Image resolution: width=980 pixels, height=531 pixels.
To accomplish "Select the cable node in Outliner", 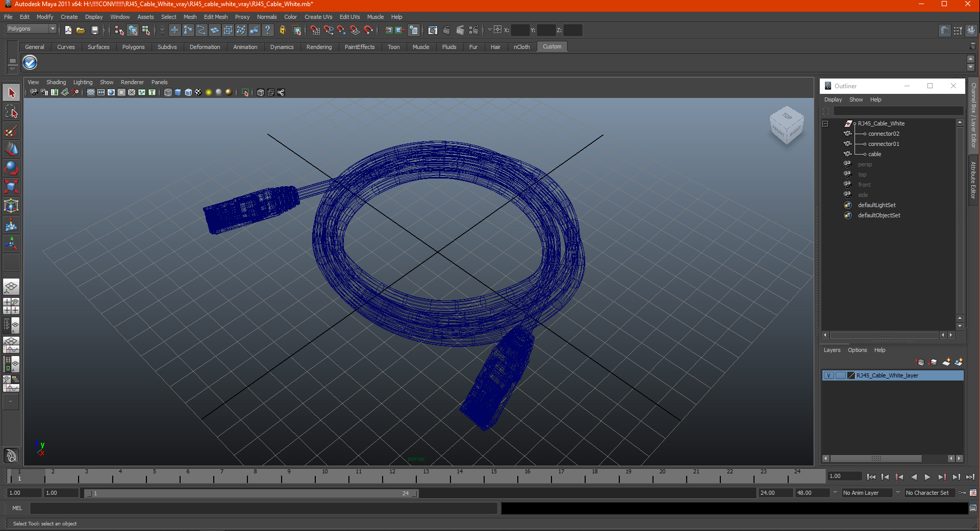I will [874, 154].
